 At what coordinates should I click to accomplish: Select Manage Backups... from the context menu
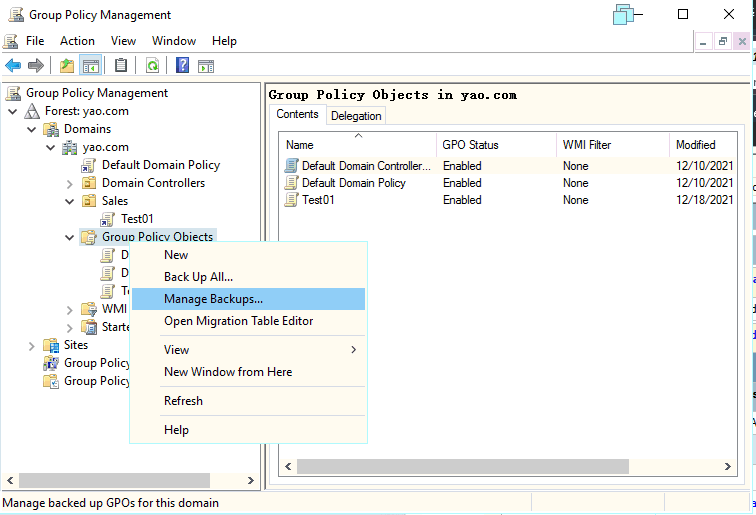point(213,299)
